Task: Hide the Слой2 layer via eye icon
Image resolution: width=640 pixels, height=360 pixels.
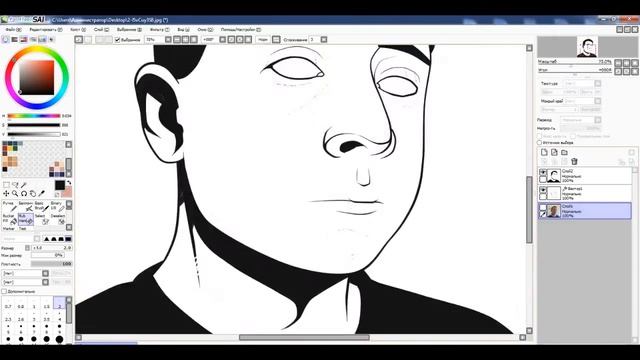Action: click(542, 173)
